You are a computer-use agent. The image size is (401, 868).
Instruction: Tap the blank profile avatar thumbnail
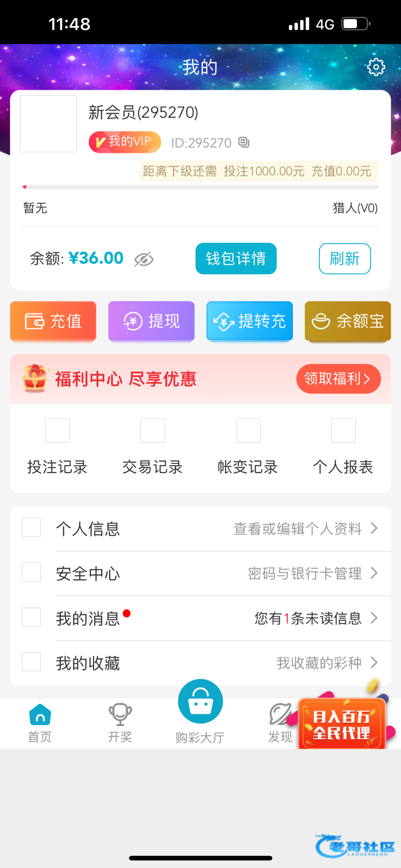(x=48, y=124)
